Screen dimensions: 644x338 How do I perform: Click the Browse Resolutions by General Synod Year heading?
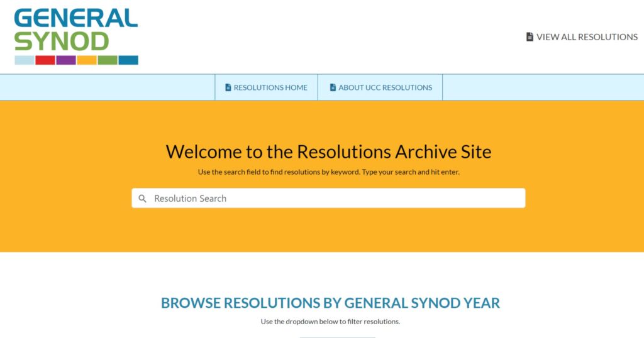330,303
